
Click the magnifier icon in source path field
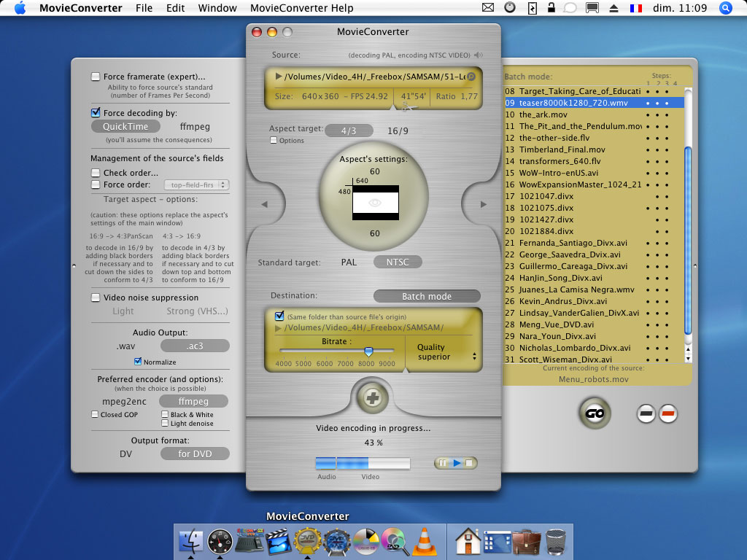click(471, 77)
